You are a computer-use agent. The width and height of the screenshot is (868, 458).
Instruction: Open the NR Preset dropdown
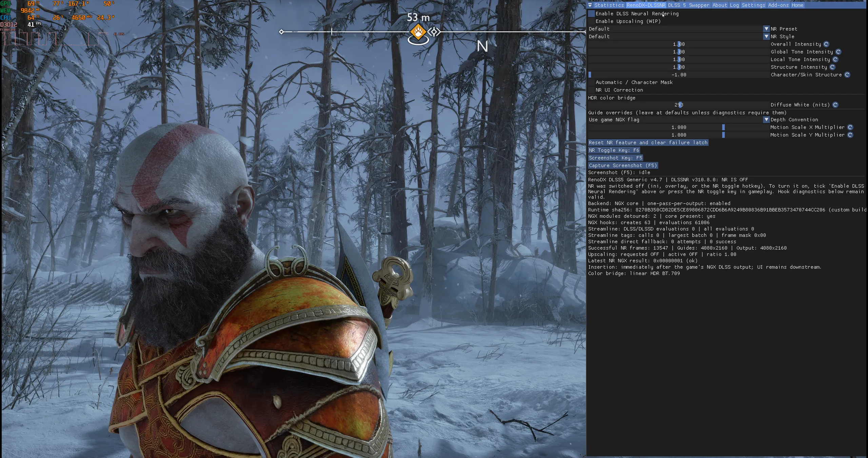pyautogui.click(x=678, y=29)
